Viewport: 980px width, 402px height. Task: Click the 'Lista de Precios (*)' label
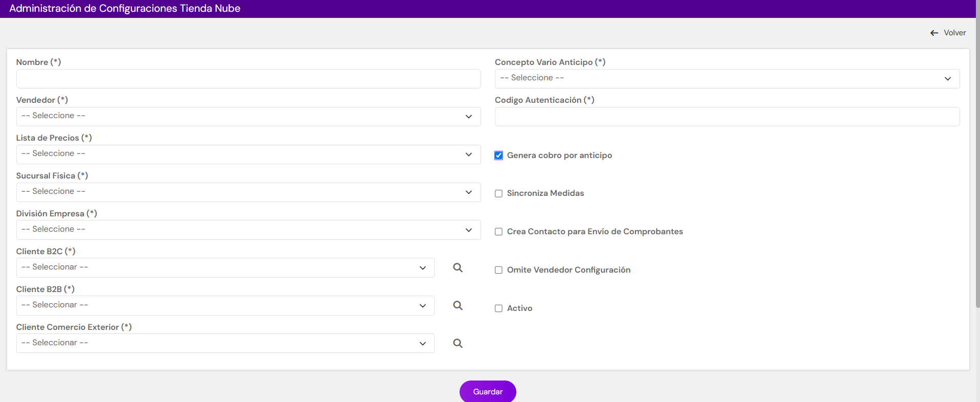54,138
